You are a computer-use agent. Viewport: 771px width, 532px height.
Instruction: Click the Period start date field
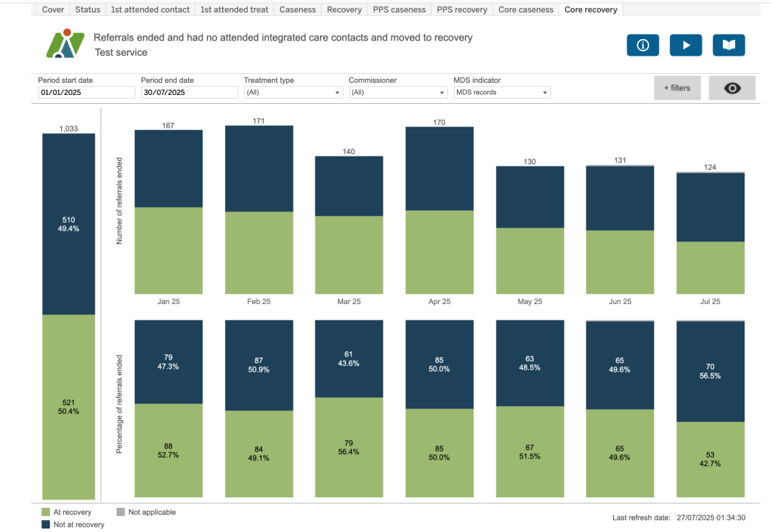click(87, 93)
